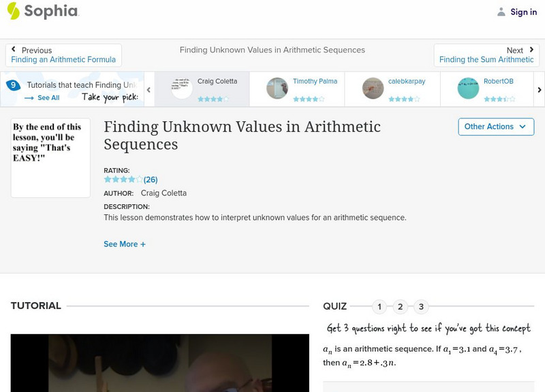Select the Craig Coletta tutorial tab name
The width and height of the screenshot is (545, 392).
(217, 81)
